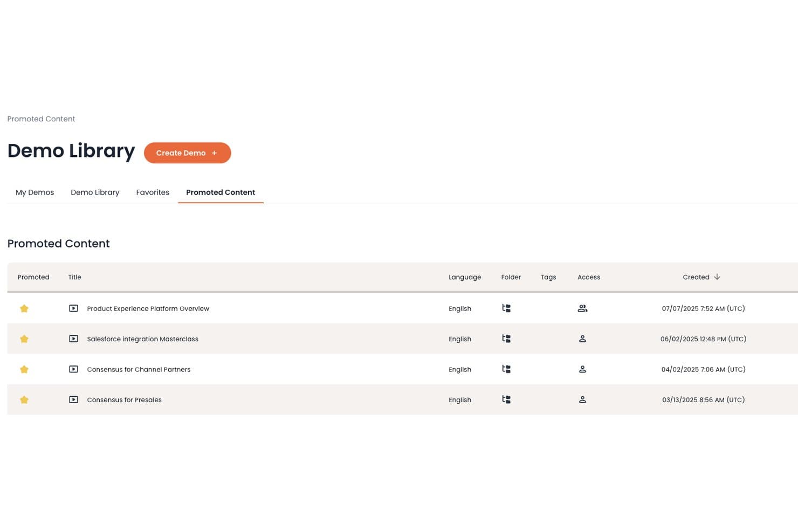Toggle the star on Consensus for Channel Partners

[24, 369]
